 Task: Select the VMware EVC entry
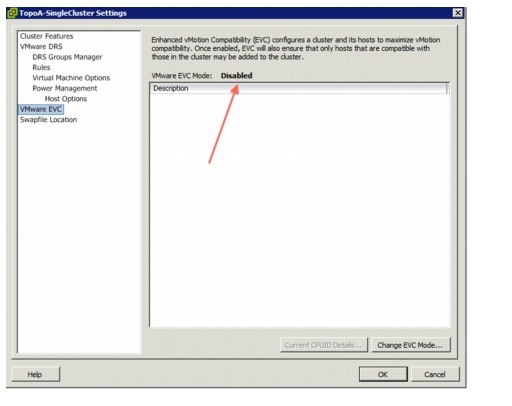coord(41,109)
